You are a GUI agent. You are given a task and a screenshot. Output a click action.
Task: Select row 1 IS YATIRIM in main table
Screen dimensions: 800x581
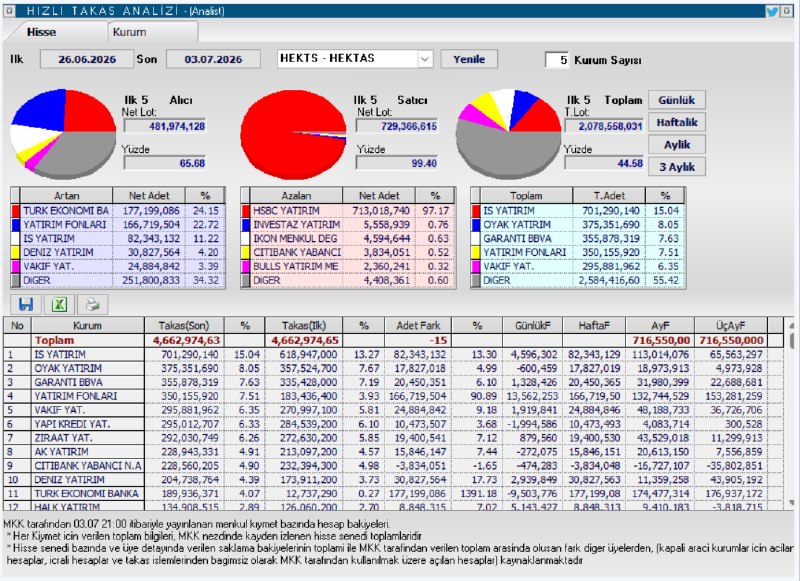pyautogui.click(x=393, y=355)
